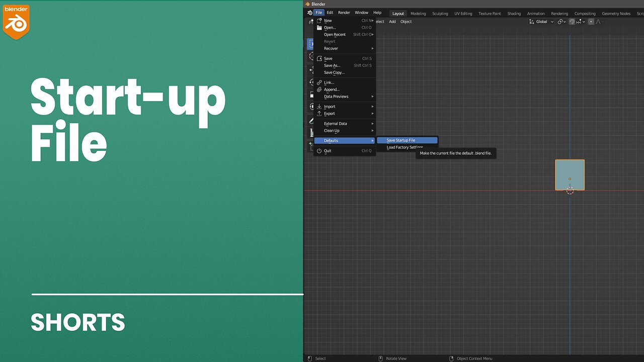Screen dimensions: 644x362
Task: Click the folder icon beside Open
Action: [319, 28]
